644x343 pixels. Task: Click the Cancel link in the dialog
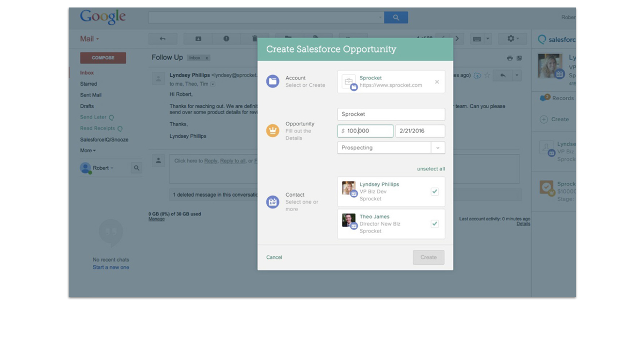click(274, 257)
